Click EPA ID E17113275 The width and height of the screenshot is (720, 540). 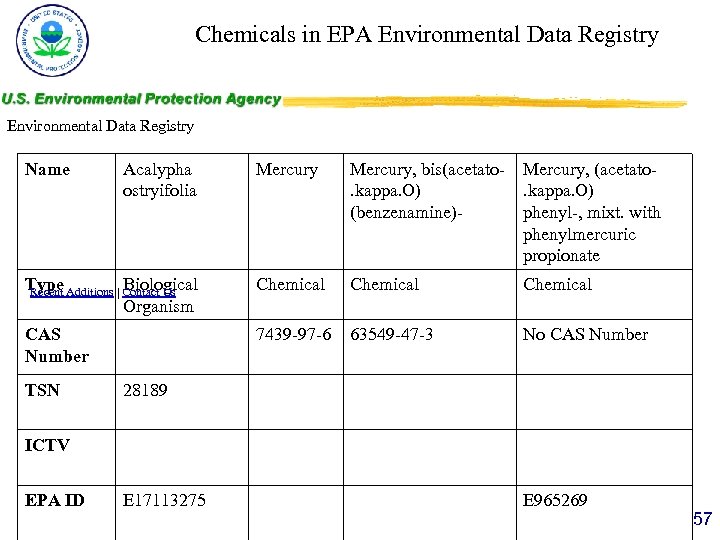click(165, 500)
